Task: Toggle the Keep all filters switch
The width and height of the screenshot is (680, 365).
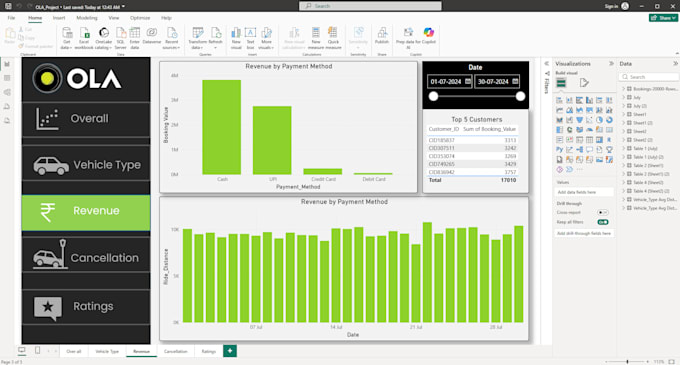Action: tap(603, 222)
